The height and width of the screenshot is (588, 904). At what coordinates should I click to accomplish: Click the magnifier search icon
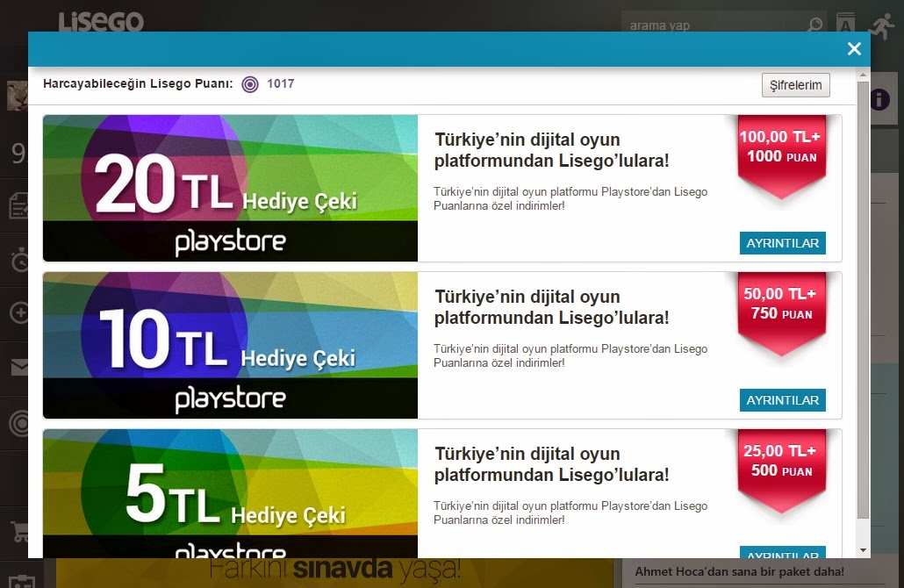(x=814, y=25)
